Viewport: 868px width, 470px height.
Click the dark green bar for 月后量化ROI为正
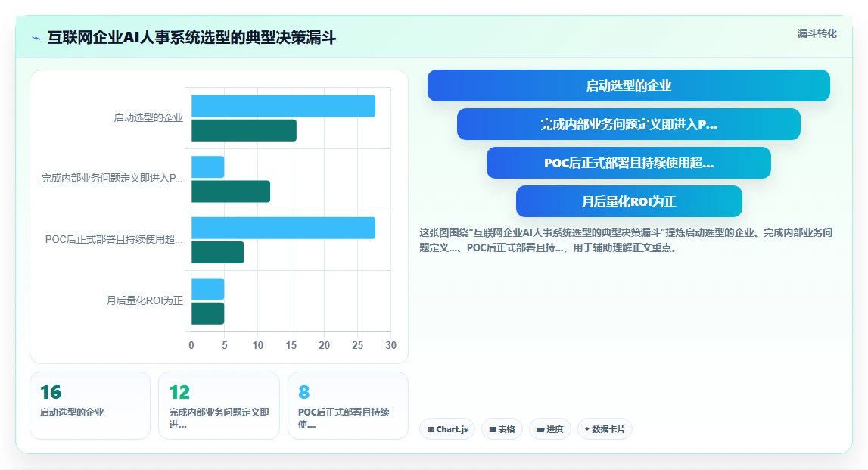point(207,313)
